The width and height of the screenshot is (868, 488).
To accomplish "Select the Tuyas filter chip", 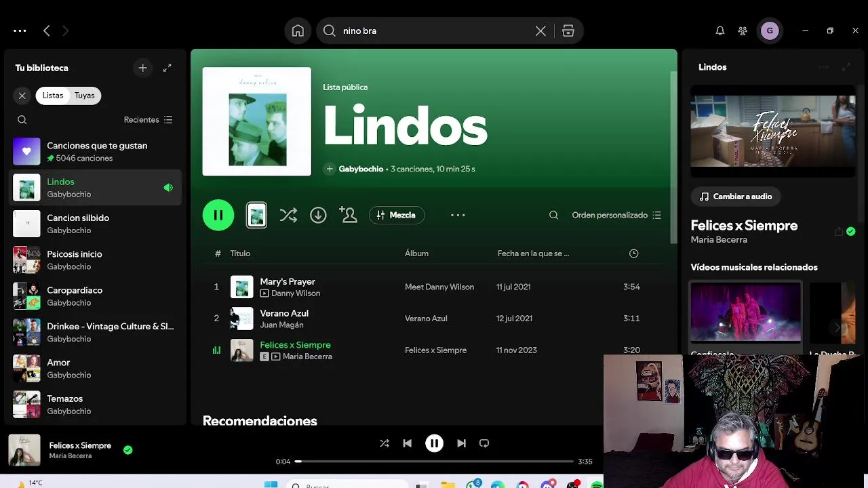I will [x=85, y=96].
